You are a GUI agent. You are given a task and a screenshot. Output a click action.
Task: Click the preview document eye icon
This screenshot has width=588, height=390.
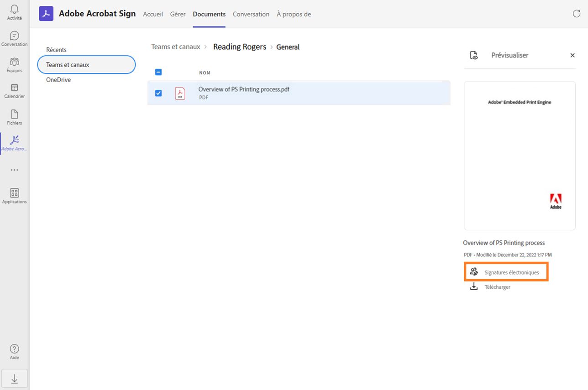pos(474,55)
